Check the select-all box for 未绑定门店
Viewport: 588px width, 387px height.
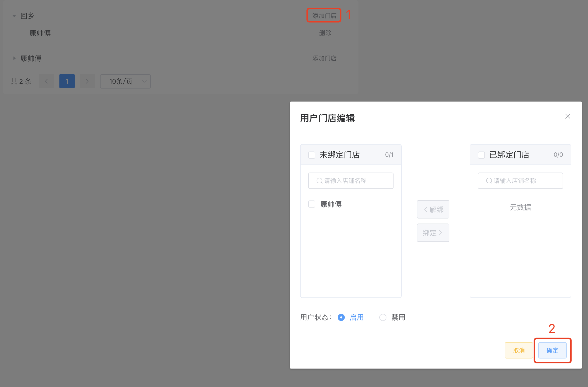[x=312, y=155]
